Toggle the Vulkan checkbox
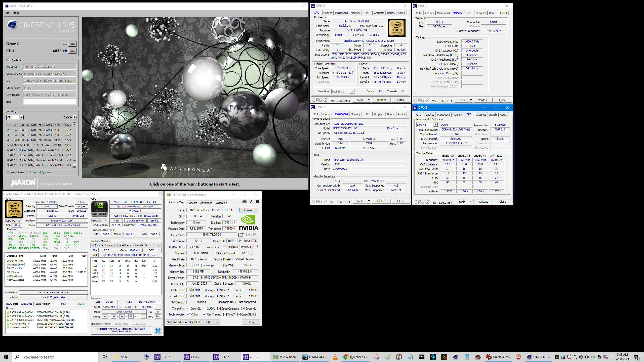 point(189,314)
